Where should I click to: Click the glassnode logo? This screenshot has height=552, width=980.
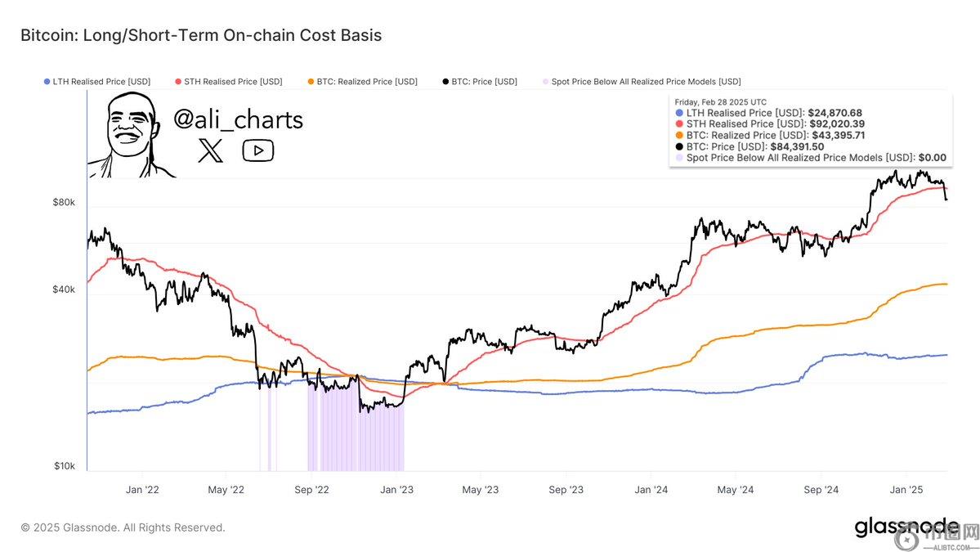tap(906, 527)
